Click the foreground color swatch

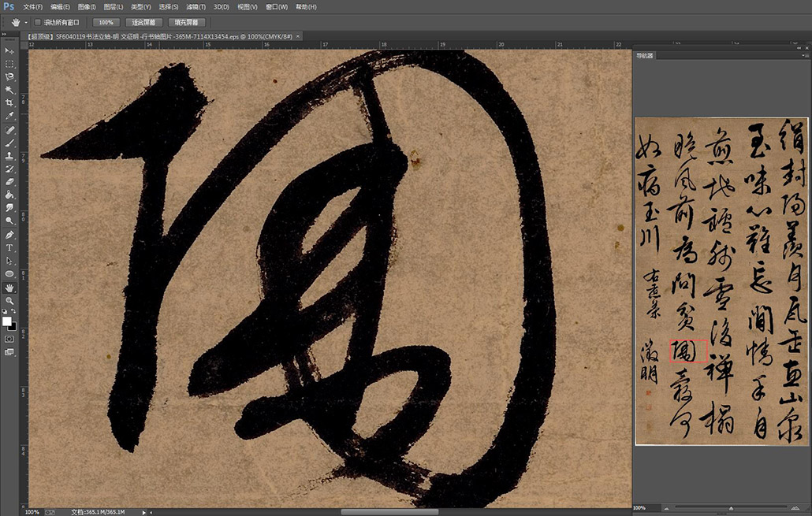[7, 321]
